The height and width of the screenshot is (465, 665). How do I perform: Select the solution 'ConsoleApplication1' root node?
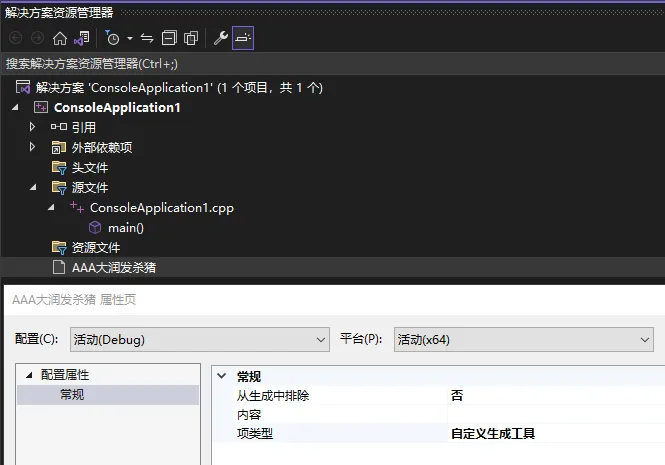coord(179,88)
